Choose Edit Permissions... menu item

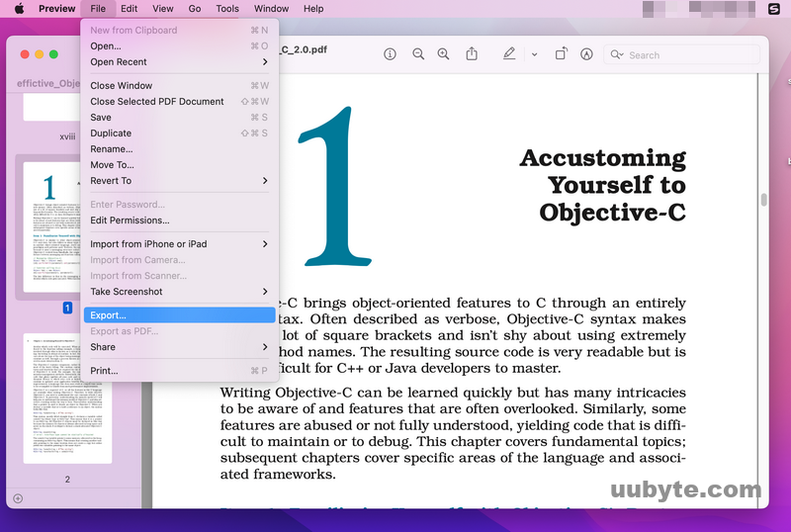[179, 221]
